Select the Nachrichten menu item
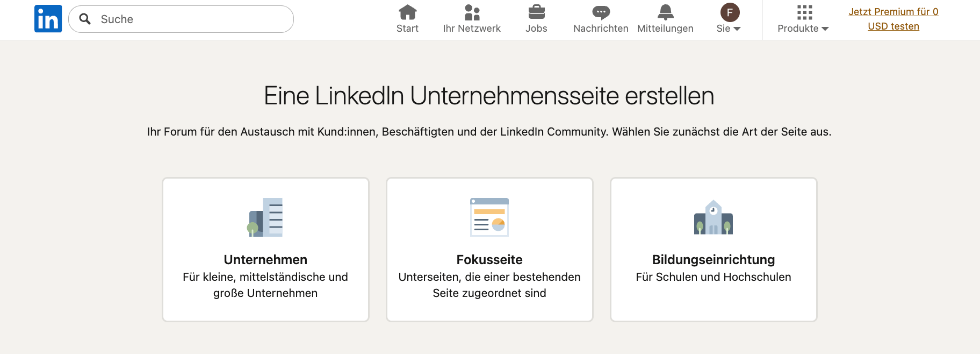 pos(600,29)
